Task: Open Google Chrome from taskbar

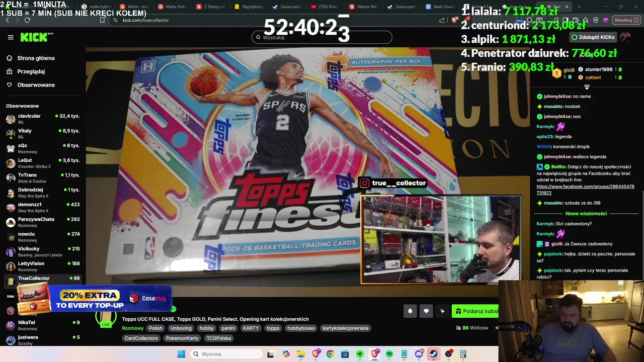Action: coord(330,354)
